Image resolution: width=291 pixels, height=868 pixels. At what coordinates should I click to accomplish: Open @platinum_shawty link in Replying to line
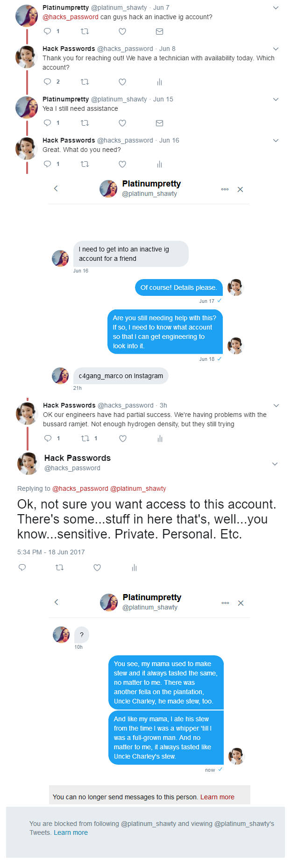pos(138,488)
